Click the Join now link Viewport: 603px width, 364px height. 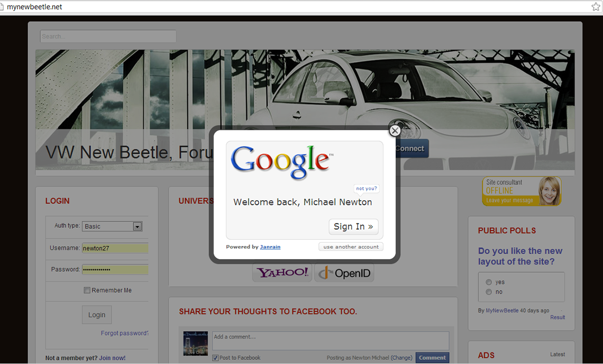tap(112, 358)
